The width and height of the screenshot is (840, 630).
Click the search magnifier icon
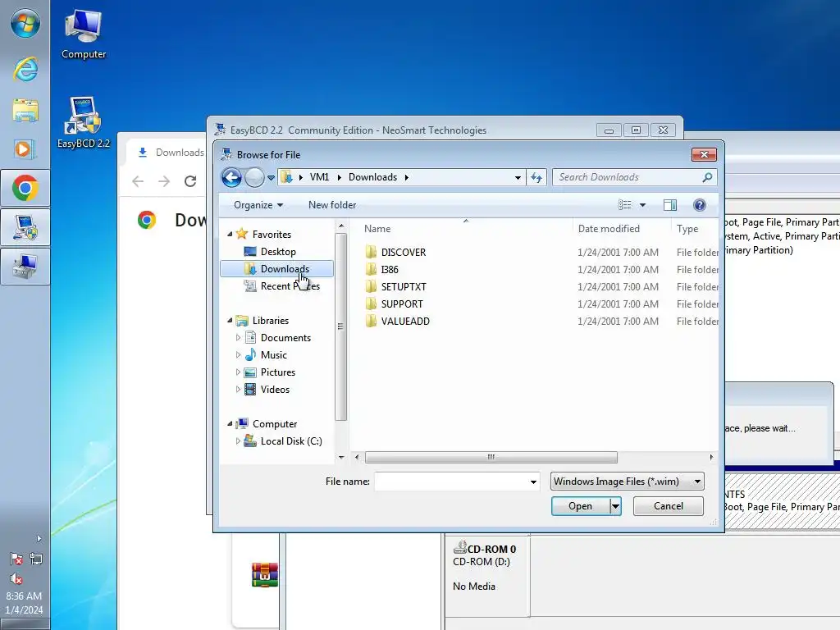tap(707, 177)
